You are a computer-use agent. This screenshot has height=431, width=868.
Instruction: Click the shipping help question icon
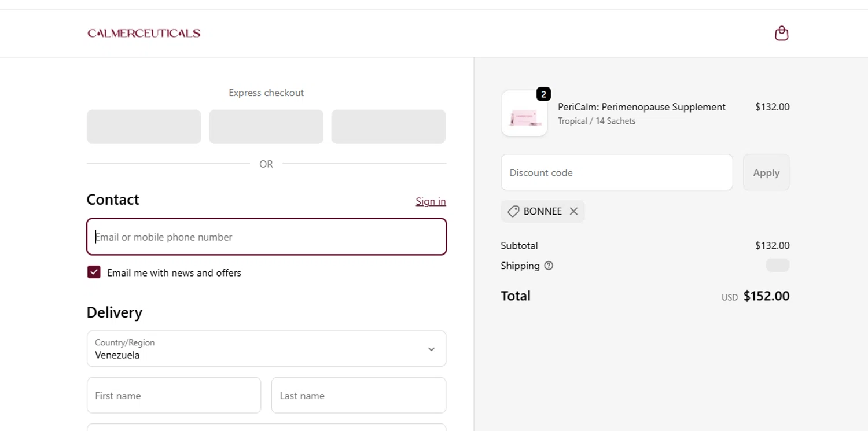point(549,266)
